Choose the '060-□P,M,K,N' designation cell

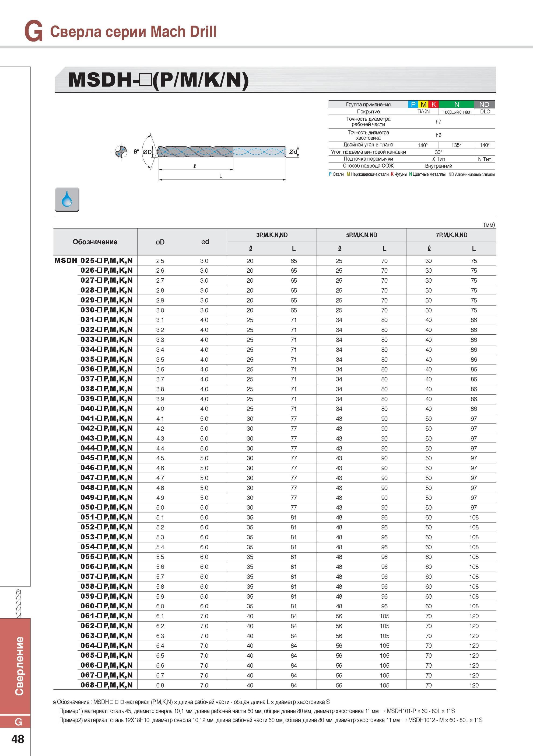click(x=107, y=606)
